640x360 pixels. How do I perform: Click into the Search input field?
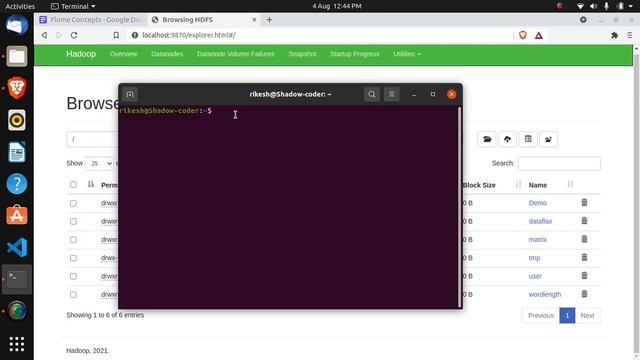[x=559, y=163]
